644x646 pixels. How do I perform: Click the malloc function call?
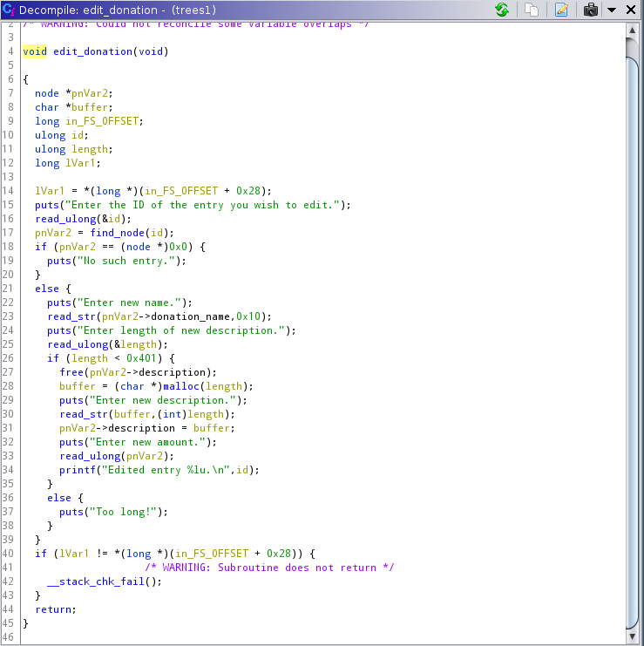pos(181,386)
